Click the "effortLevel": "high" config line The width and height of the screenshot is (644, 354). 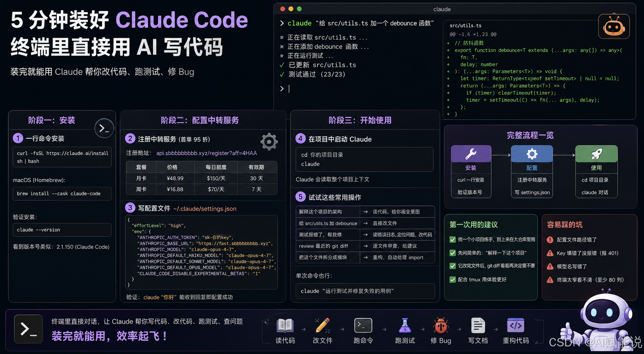(159, 226)
